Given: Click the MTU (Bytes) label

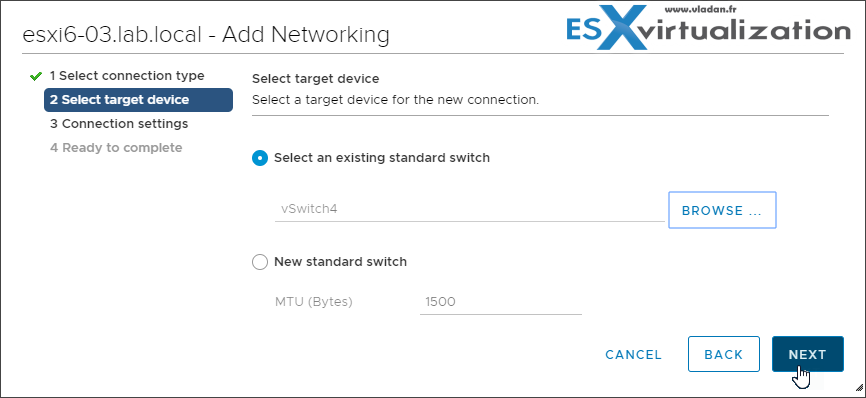Looking at the screenshot, I should click(314, 302).
